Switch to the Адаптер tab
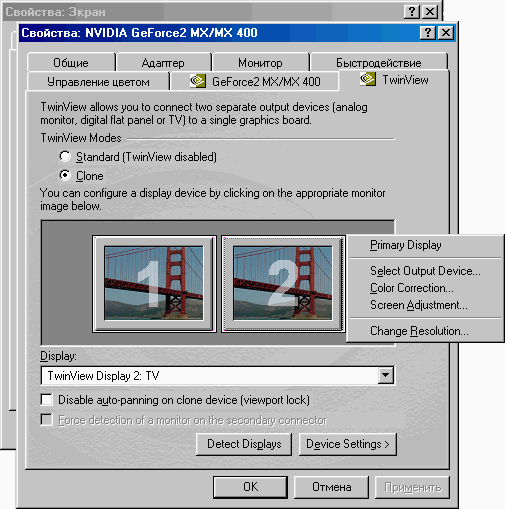Viewport: 505px width, 509px height. (163, 62)
